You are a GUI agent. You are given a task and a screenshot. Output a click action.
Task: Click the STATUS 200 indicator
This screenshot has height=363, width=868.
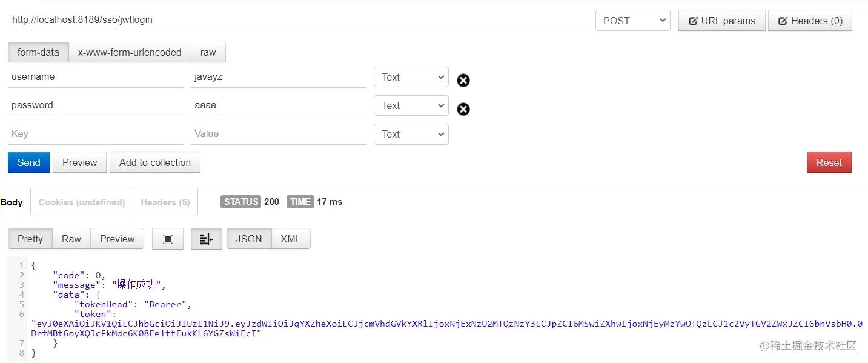(250, 202)
